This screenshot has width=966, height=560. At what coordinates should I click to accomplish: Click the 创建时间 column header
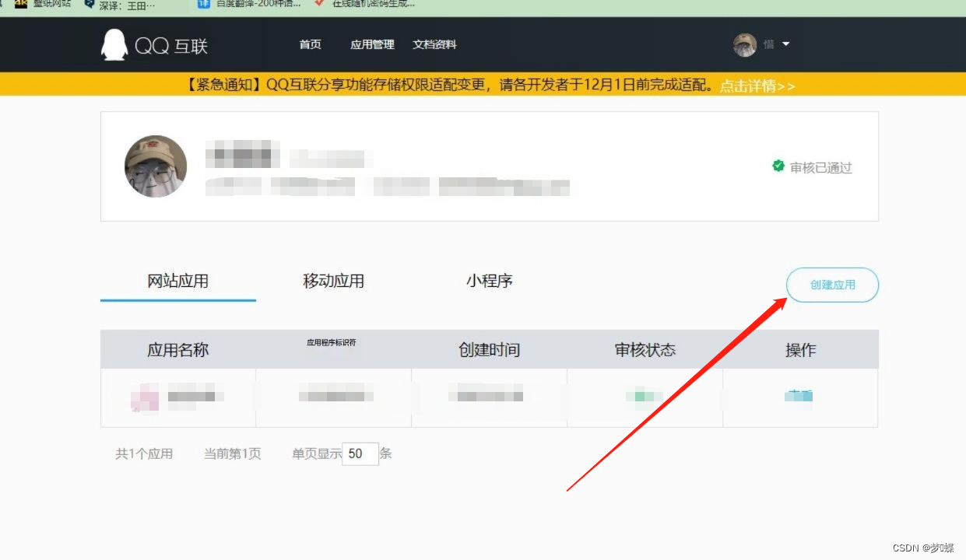coord(489,350)
